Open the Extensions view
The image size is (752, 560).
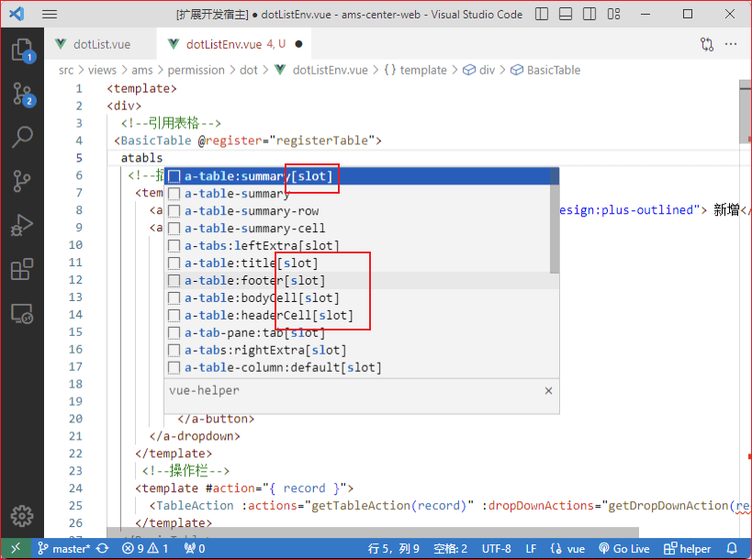(x=21, y=269)
